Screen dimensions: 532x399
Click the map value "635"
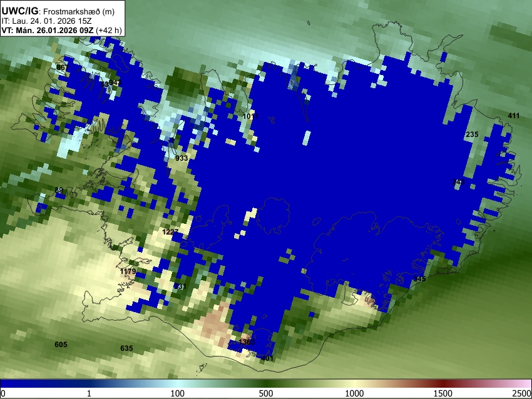click(126, 348)
